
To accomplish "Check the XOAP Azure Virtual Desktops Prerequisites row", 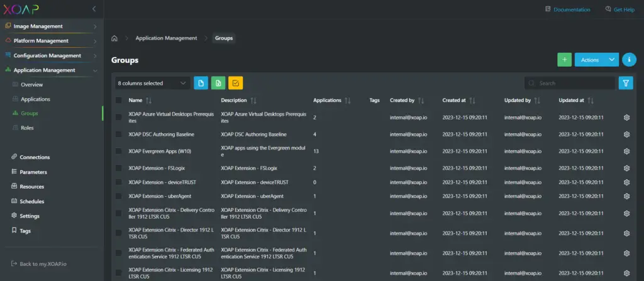I will [x=118, y=117].
